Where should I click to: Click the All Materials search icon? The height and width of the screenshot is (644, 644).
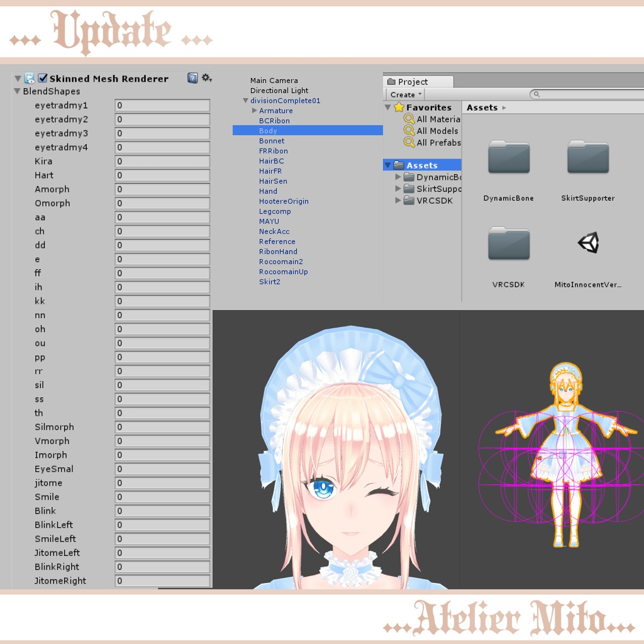[x=409, y=119]
